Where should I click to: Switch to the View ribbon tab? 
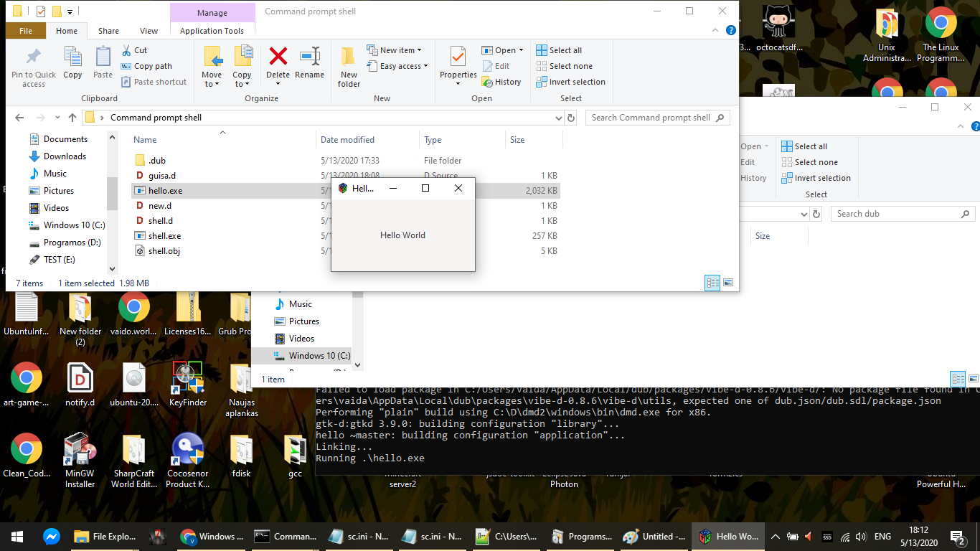coord(149,31)
